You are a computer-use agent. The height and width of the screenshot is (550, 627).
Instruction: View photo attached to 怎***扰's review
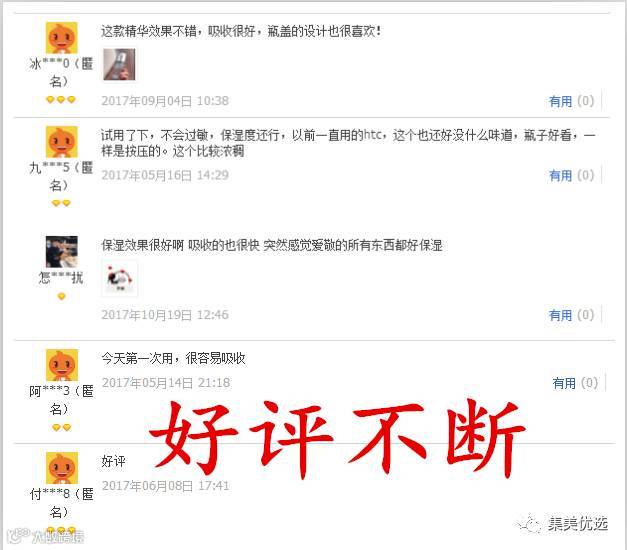click(120, 278)
